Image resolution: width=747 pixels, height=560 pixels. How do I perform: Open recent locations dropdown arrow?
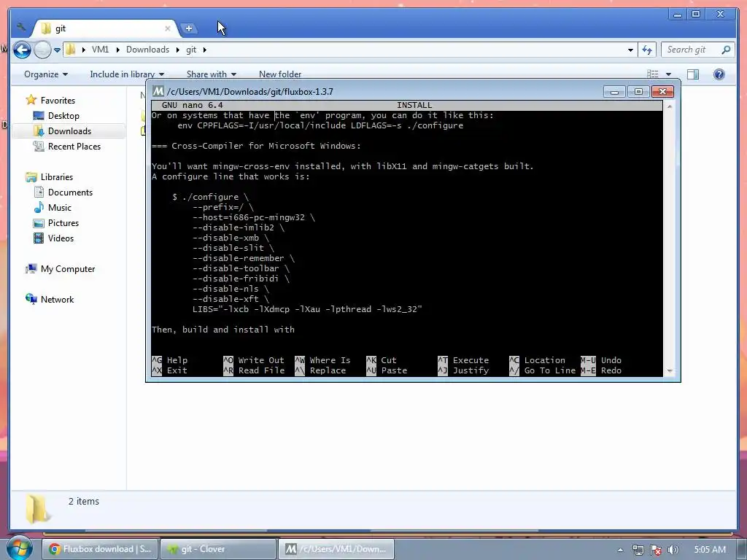click(x=57, y=50)
